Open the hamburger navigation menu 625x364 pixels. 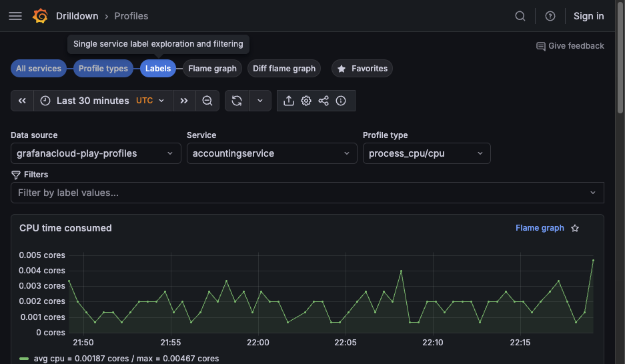(15, 16)
